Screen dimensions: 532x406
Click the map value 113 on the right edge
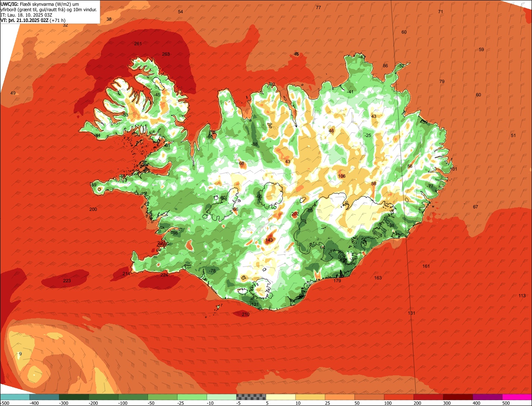[522, 296]
